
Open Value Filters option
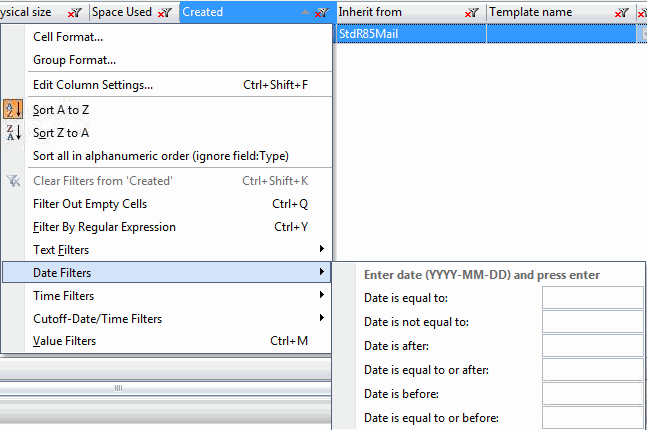pyautogui.click(x=167, y=341)
